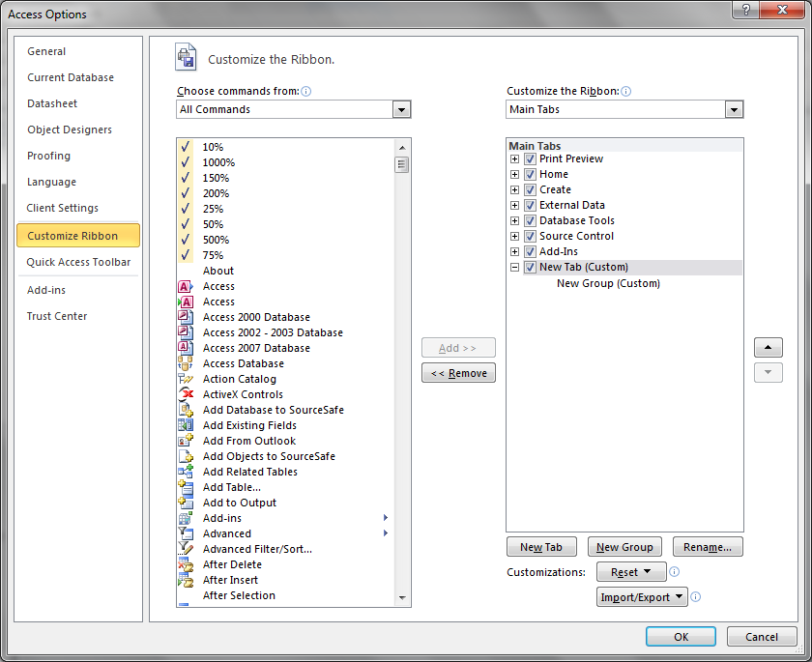This screenshot has width=812, height=662.
Task: Expand the Create tab tree node
Action: tap(514, 190)
